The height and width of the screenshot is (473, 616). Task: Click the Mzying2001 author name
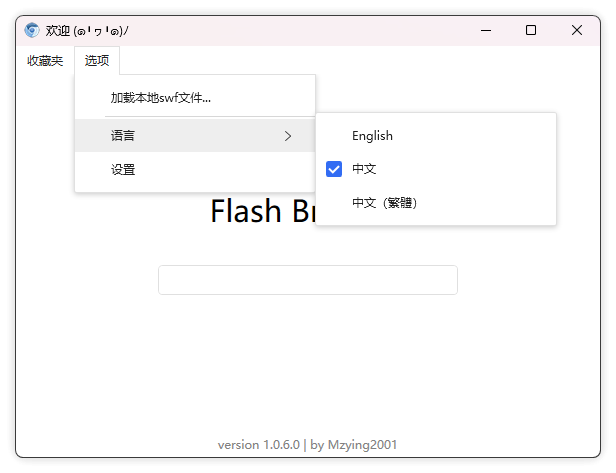pos(364,444)
